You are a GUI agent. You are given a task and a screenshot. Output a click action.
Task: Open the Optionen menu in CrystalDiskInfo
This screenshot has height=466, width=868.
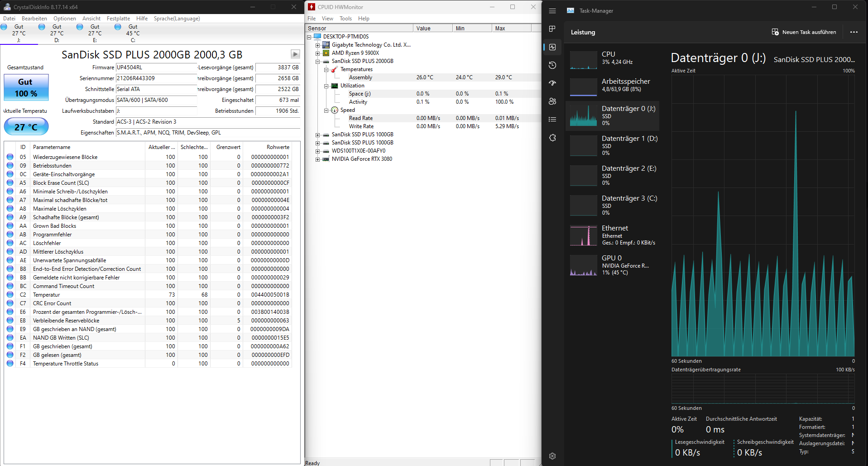(65, 19)
